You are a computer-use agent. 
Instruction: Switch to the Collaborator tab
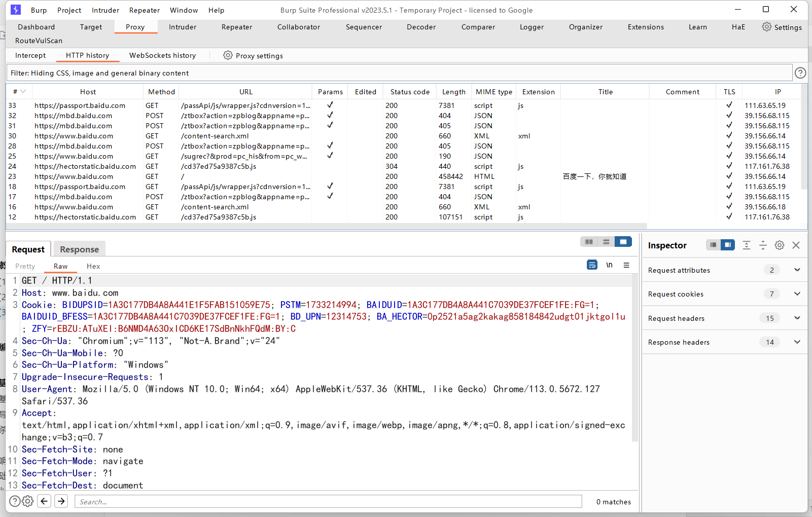[299, 27]
